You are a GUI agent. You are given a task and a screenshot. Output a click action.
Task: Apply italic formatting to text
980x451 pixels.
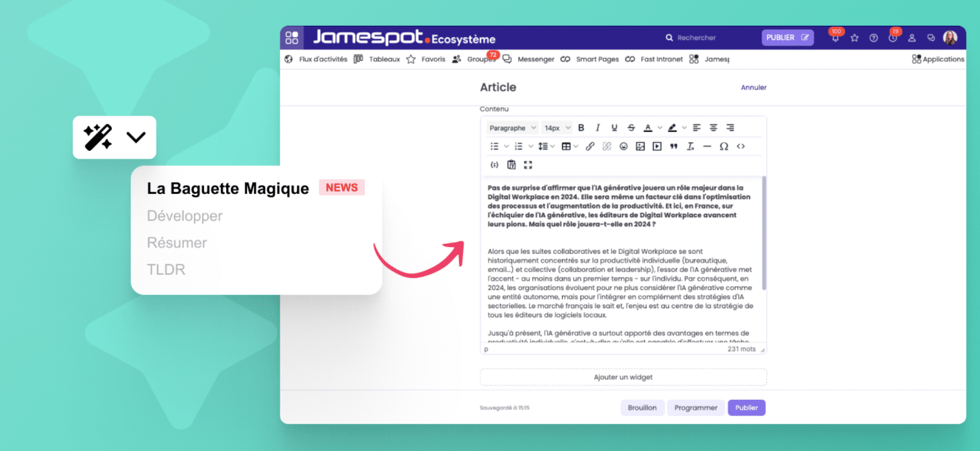click(x=597, y=128)
